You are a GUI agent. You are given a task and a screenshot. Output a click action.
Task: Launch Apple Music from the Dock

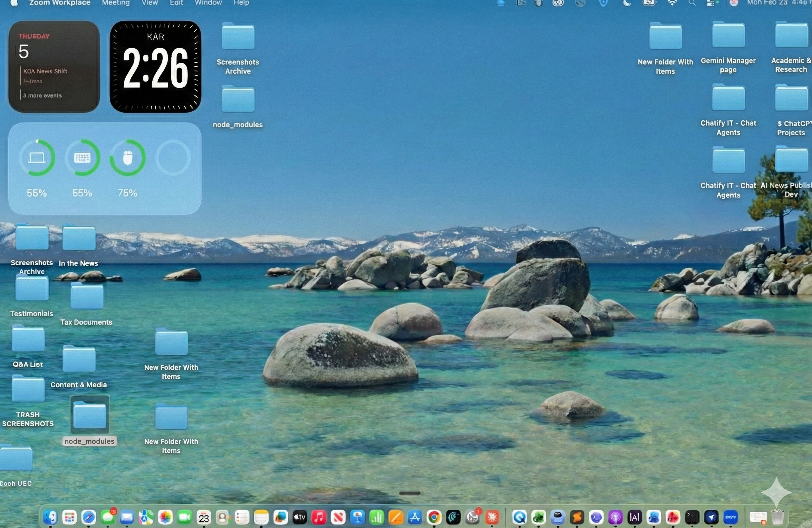[x=319, y=517]
